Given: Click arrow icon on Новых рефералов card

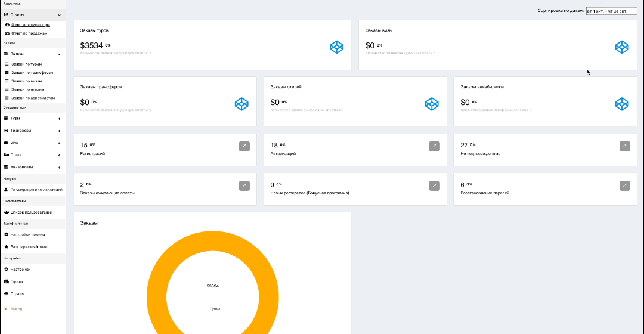Looking at the screenshot, I should (x=435, y=185).
